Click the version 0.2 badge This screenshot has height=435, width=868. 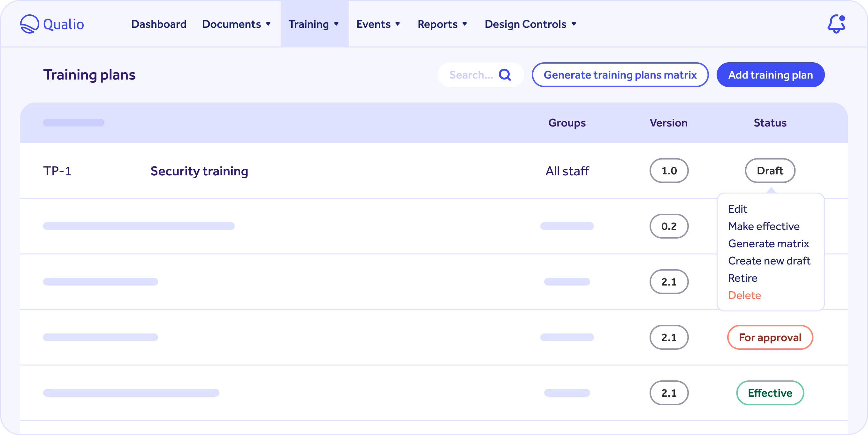click(668, 226)
